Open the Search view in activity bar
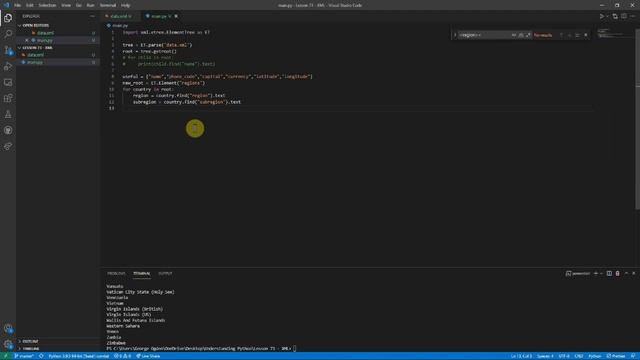This screenshot has width=640, height=360. tap(8, 34)
